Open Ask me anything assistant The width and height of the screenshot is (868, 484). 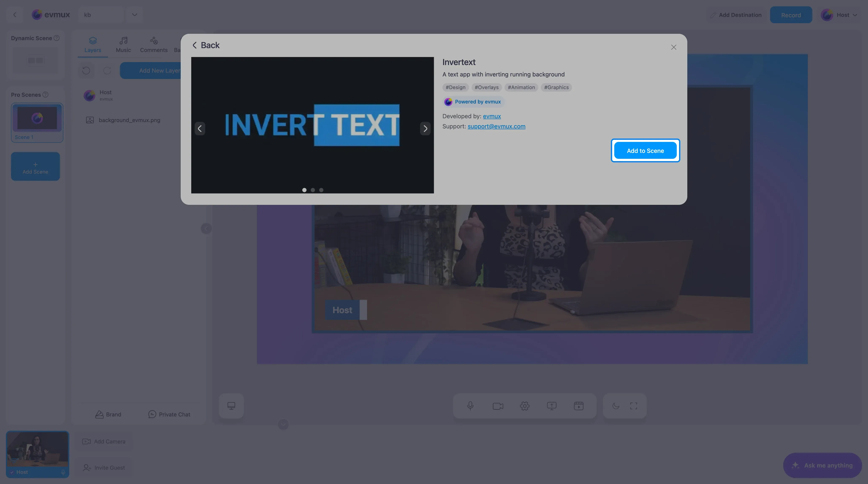[822, 465]
